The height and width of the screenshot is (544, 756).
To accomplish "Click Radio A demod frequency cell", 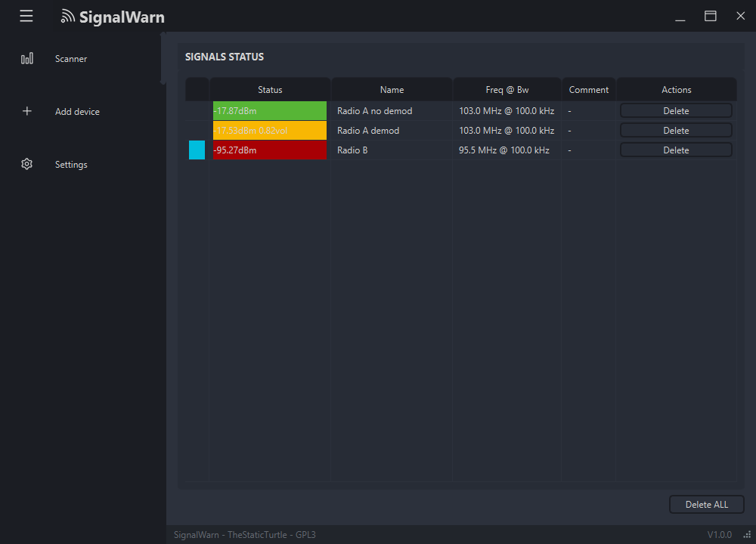I will [x=507, y=131].
